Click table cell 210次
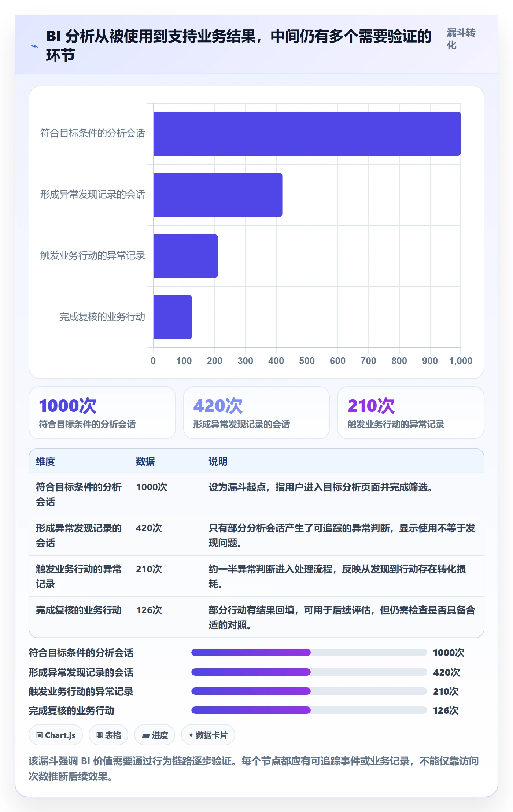Image resolution: width=513 pixels, height=812 pixels. coord(149,569)
